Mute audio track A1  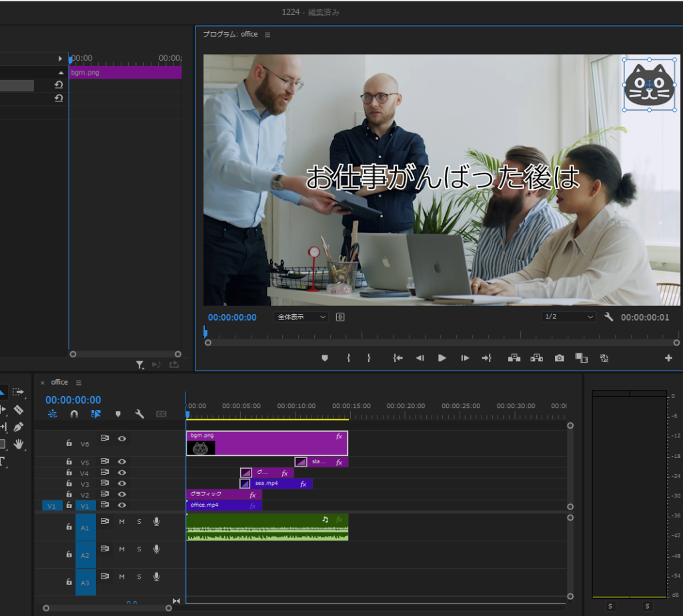122,521
